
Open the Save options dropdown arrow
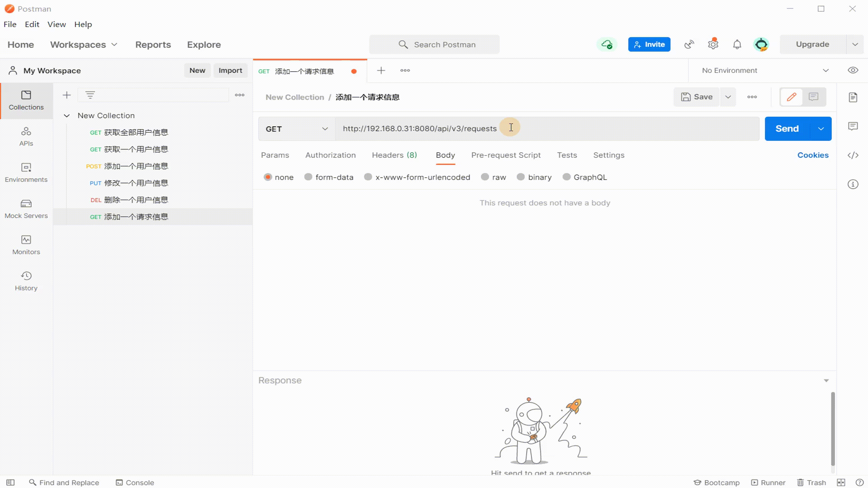tap(728, 97)
